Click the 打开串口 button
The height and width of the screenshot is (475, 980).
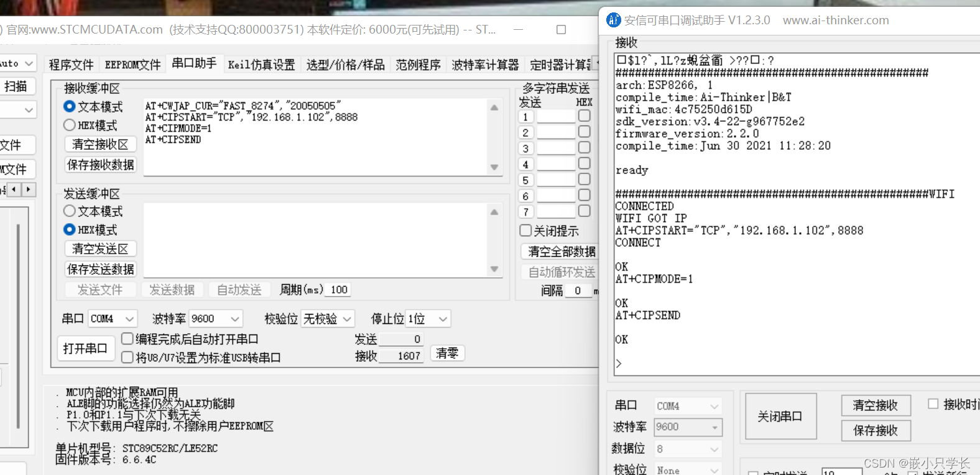(85, 349)
